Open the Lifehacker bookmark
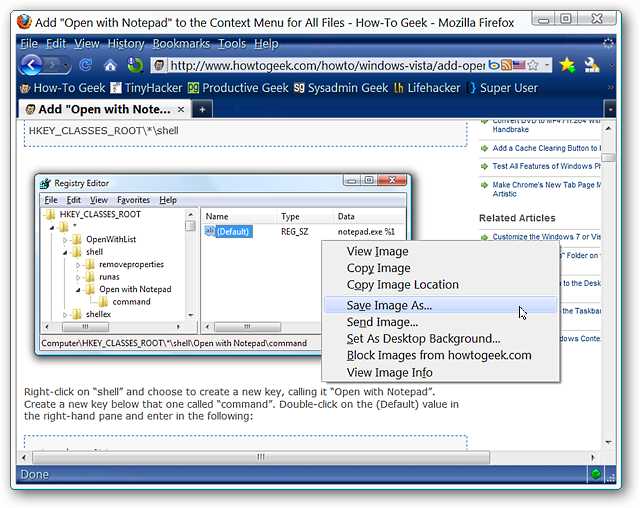This screenshot has height=508, width=640. 427,88
